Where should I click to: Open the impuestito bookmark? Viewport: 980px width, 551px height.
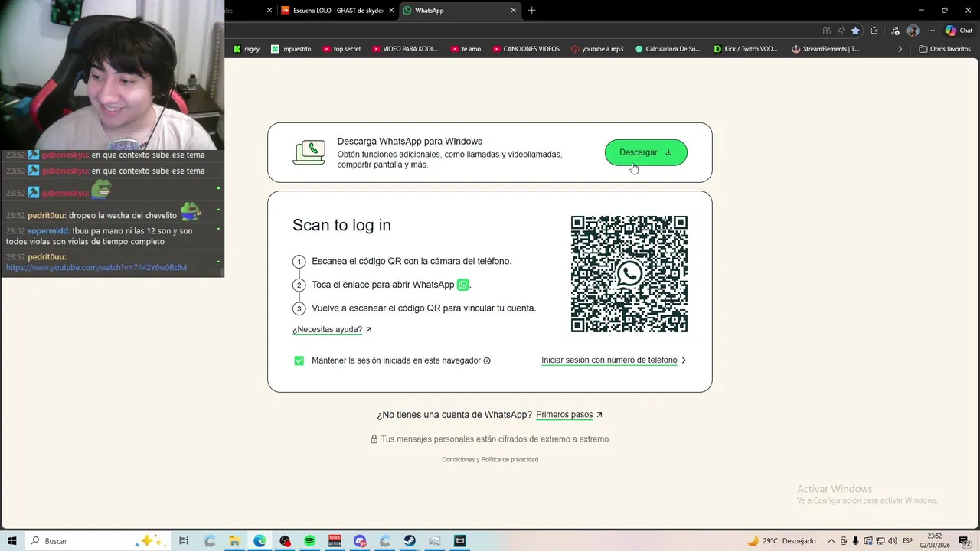pos(291,49)
